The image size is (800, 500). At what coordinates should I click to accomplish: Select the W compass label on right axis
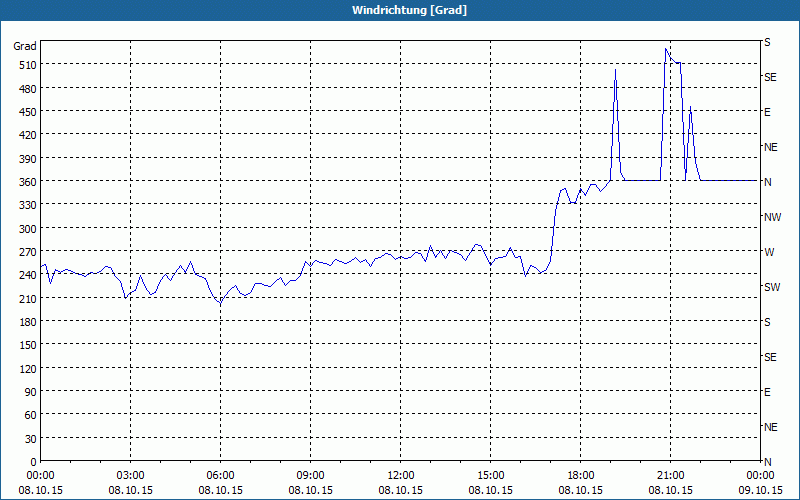[x=769, y=252]
